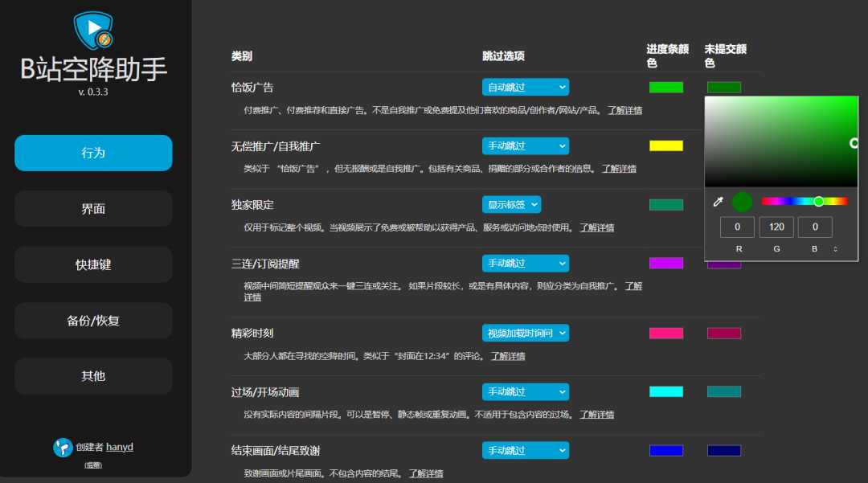The height and width of the screenshot is (483, 868).
Task: Click 独家限定 teal-green progress bar color swatch
Action: [x=666, y=205]
